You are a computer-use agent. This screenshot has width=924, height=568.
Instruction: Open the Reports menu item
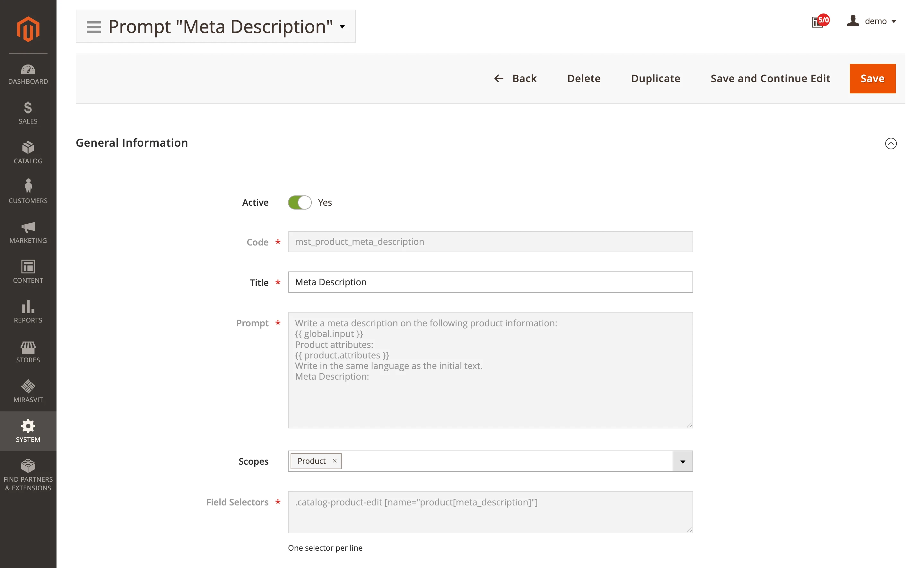click(28, 311)
